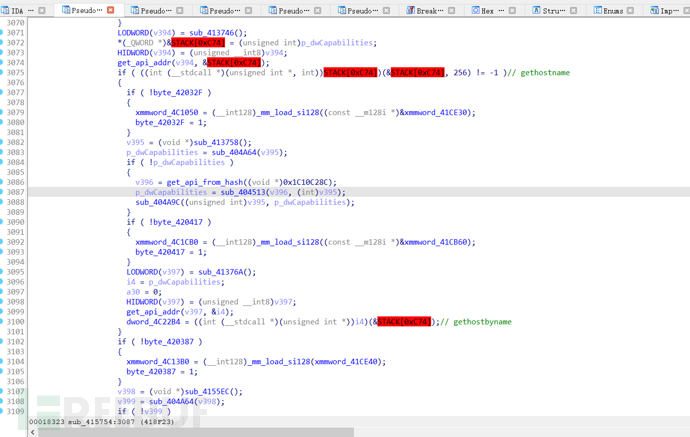Switch to the Enums tab
Image resolution: width=690 pixels, height=437 pixels.
(x=613, y=10)
